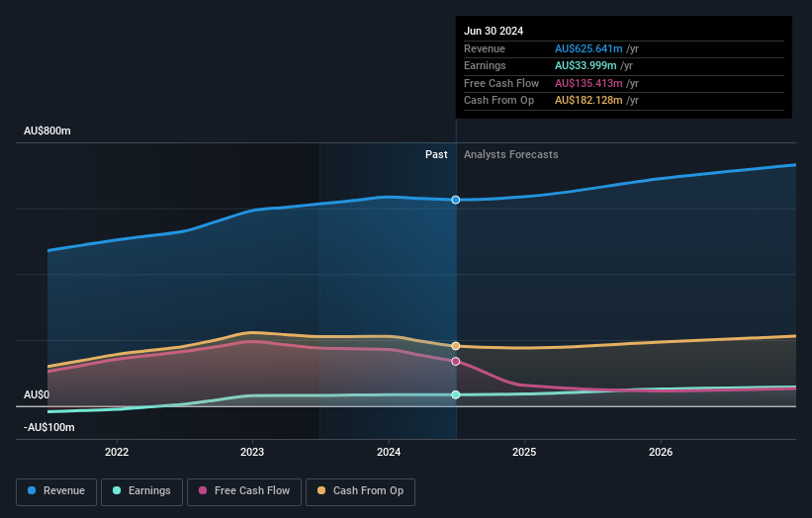Toggle the Earnings legend series

click(141, 491)
